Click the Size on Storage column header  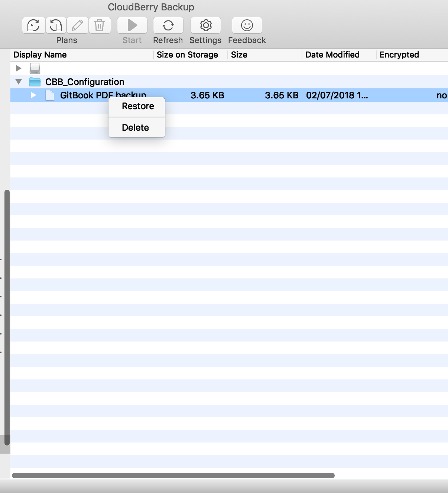(187, 55)
